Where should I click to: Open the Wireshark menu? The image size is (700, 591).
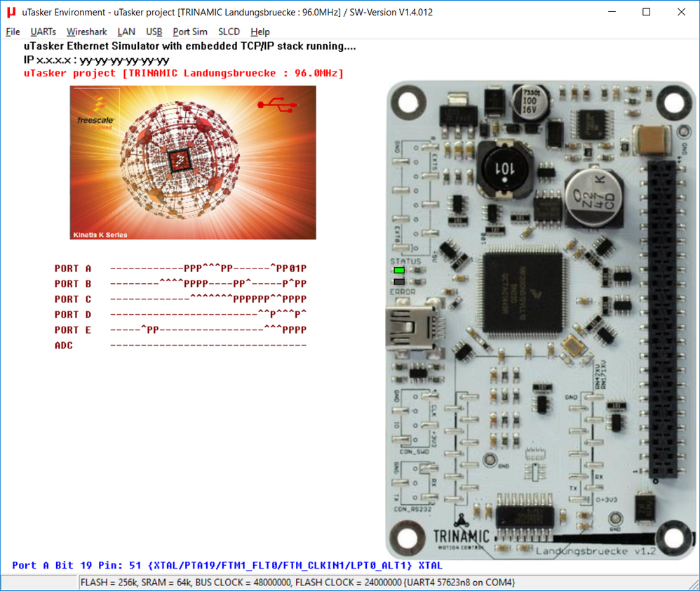(x=86, y=32)
